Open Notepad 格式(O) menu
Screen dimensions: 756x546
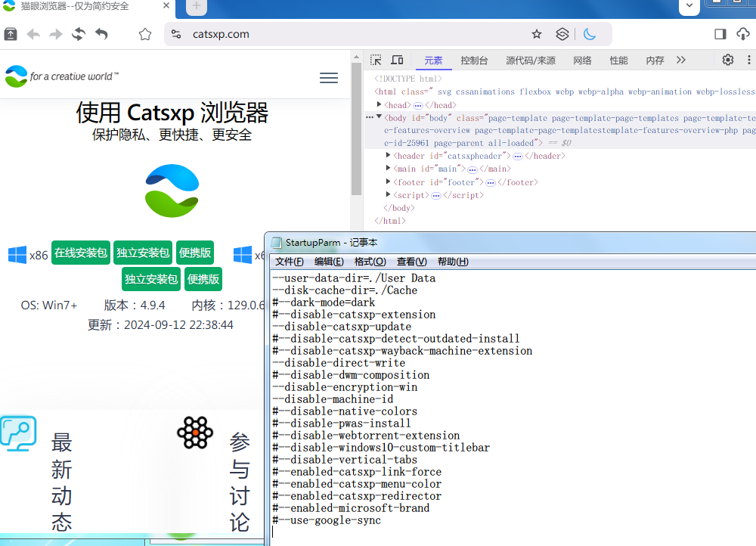pyautogui.click(x=370, y=262)
